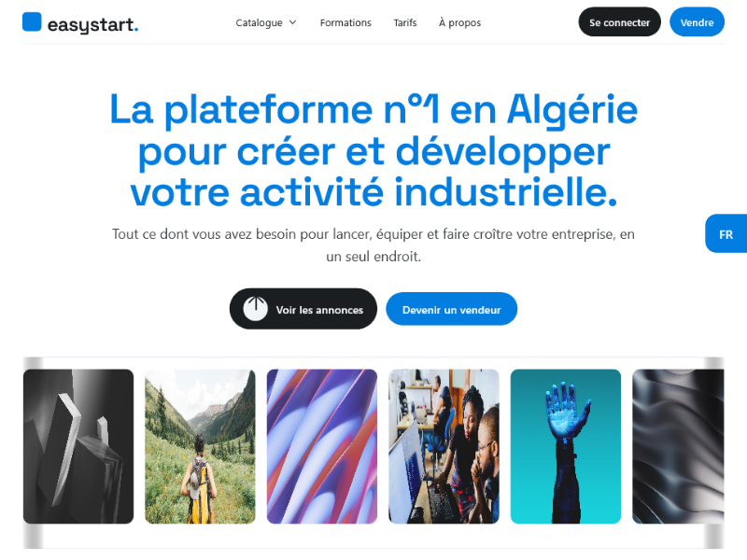
Task: Open the À propos link
Action: click(x=459, y=22)
